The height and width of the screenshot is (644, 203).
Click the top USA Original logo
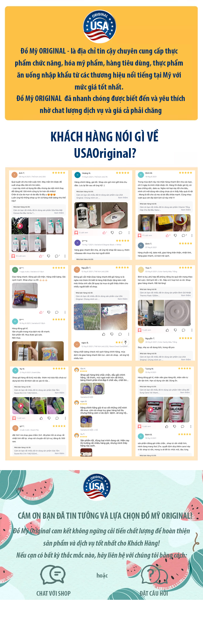(x=99, y=26)
